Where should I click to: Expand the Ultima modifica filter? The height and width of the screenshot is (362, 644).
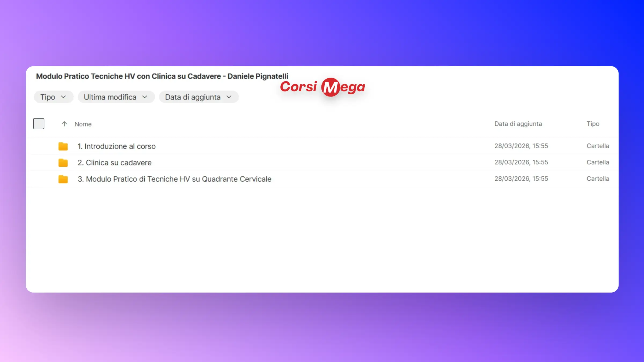[x=116, y=97]
